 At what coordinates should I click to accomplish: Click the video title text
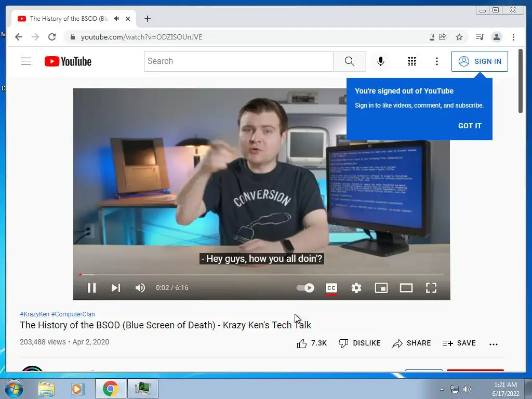pyautogui.click(x=166, y=325)
